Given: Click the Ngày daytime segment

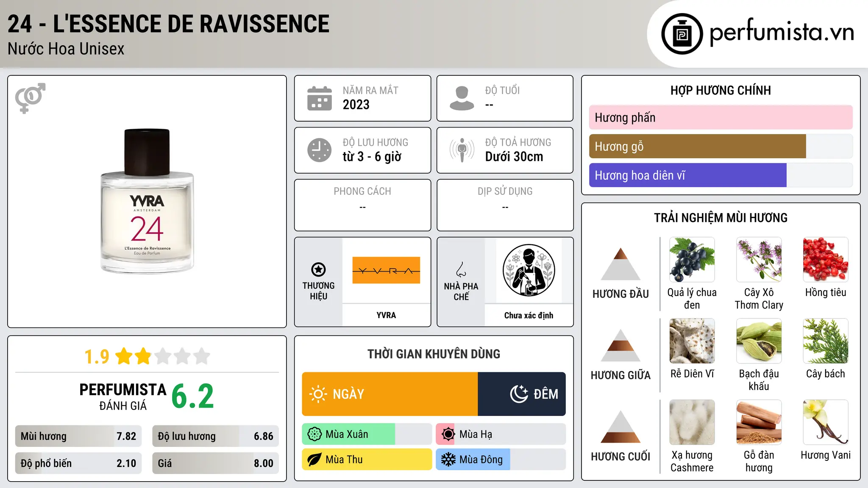Looking at the screenshot, I should 390,394.
